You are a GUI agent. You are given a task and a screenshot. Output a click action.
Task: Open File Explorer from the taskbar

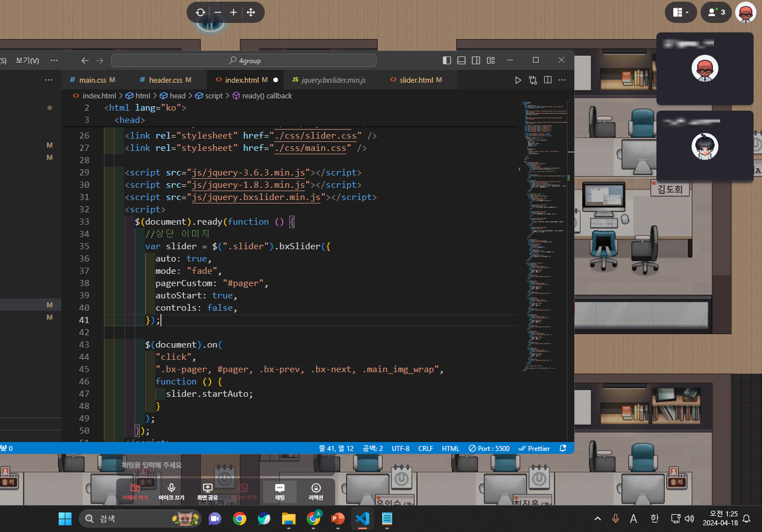click(288, 519)
